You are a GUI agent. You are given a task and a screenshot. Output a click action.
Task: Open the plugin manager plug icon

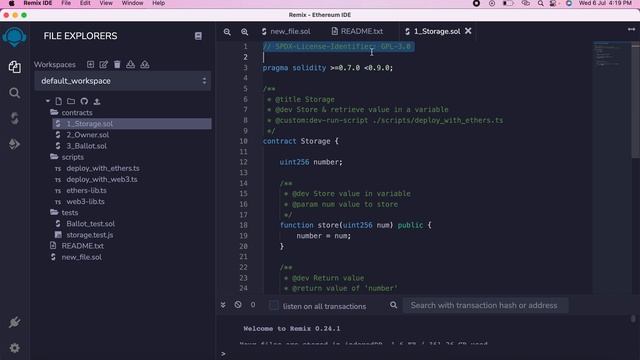pos(15,322)
